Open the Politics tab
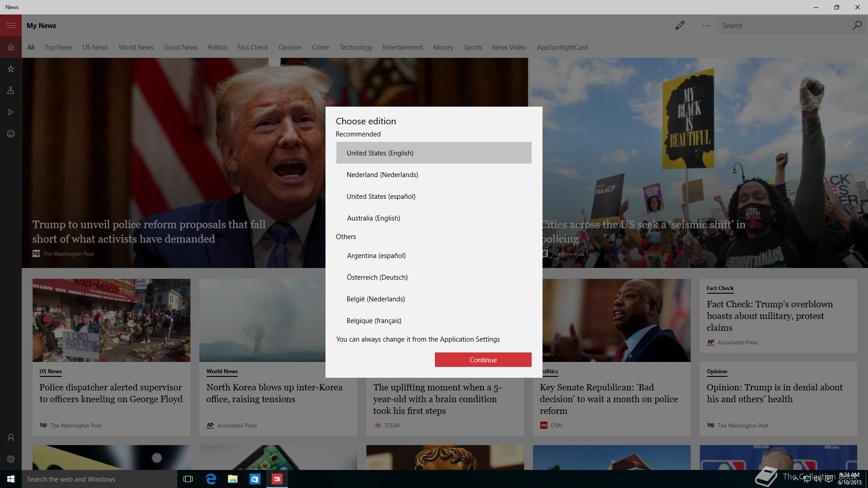 point(217,47)
